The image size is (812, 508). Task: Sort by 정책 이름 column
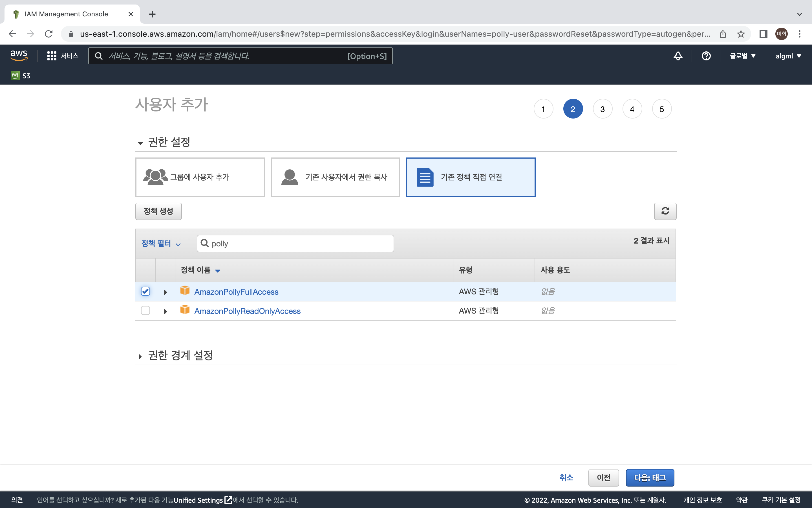point(200,270)
